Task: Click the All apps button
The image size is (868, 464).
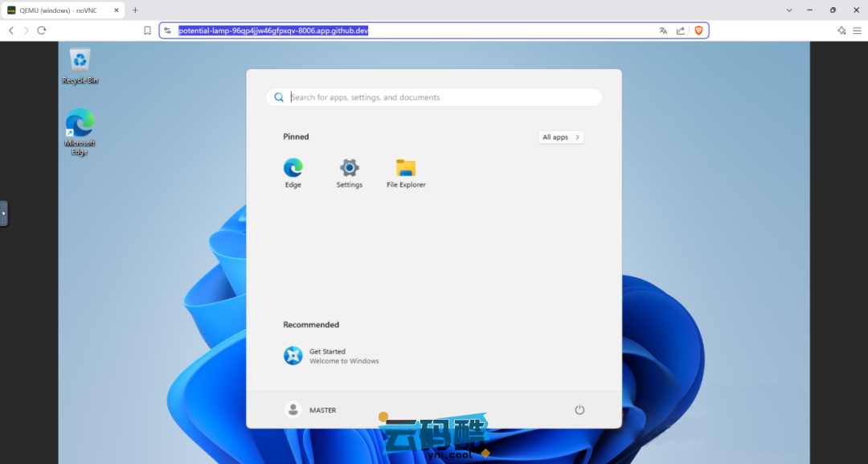Action: coord(560,138)
